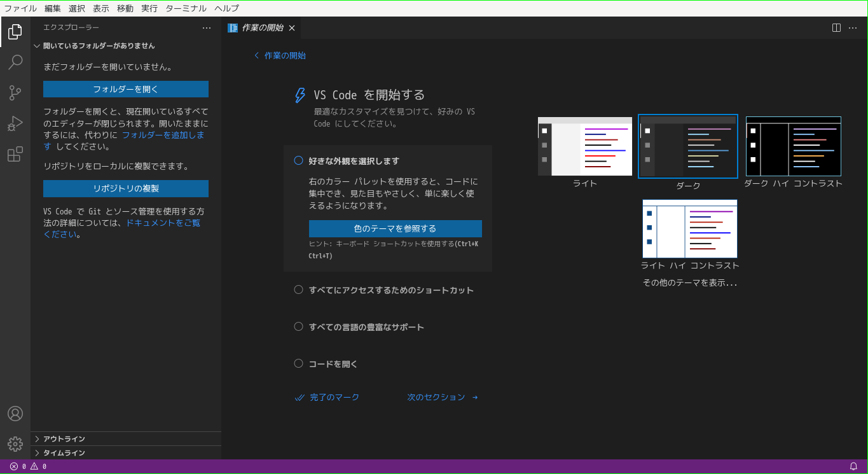Screen dimensions: 868x474
Task: Open the ヘルプ menu
Action: (227, 8)
